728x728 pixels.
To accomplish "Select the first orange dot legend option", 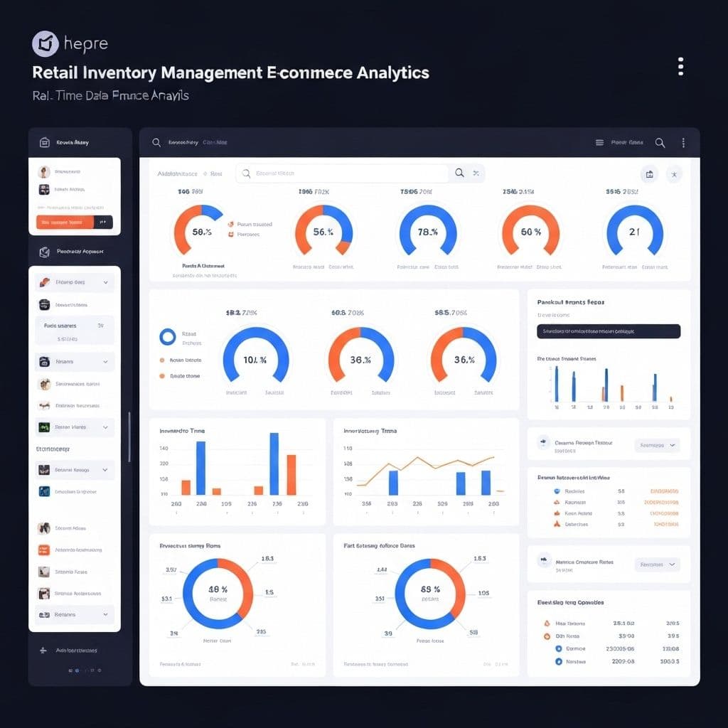I will [163, 360].
